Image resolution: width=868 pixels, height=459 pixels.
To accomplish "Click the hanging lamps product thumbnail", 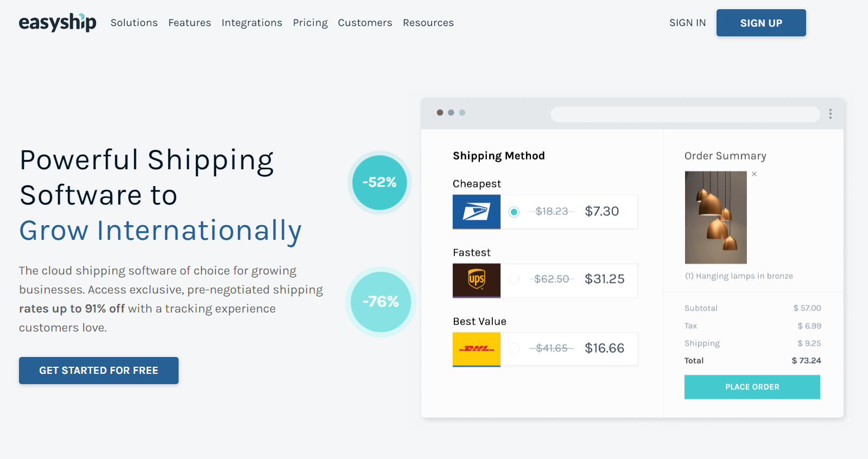I will (x=715, y=218).
